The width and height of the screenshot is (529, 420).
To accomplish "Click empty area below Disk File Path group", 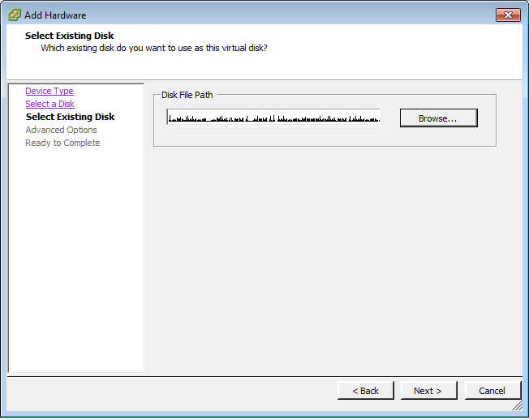I will pyautogui.click(x=325, y=259).
